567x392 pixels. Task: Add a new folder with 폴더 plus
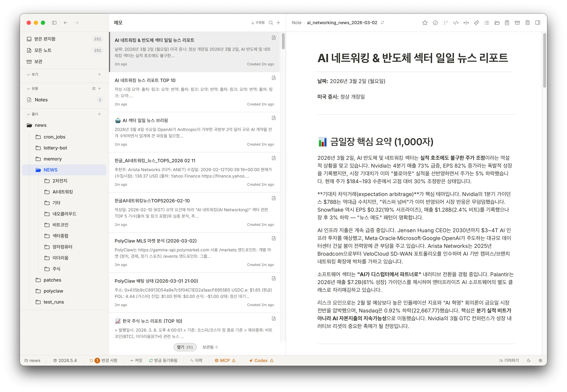click(x=99, y=114)
